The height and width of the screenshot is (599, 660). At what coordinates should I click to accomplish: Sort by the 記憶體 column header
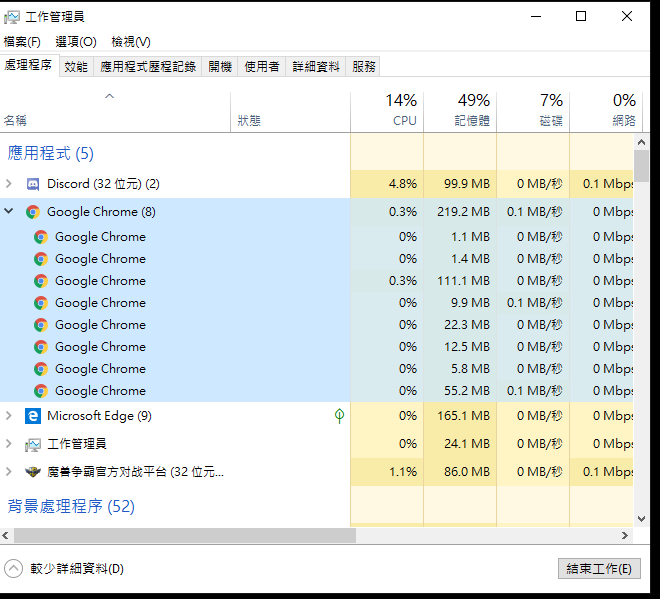click(x=460, y=112)
